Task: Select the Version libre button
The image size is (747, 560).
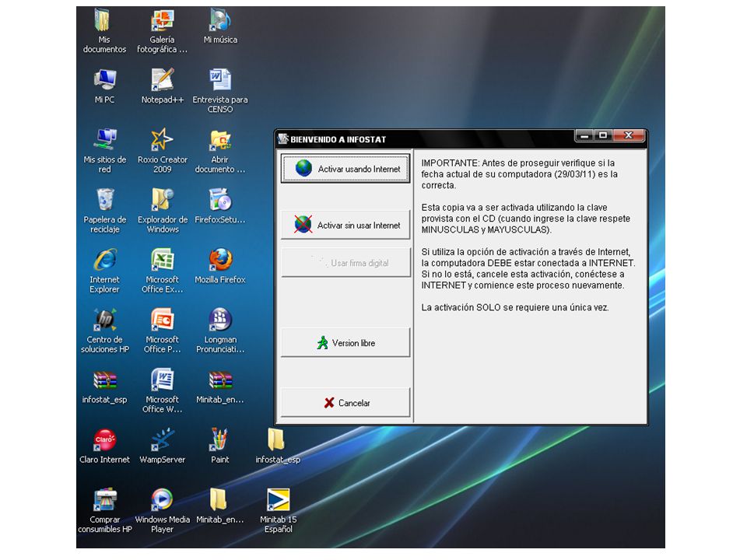Action: (x=345, y=342)
